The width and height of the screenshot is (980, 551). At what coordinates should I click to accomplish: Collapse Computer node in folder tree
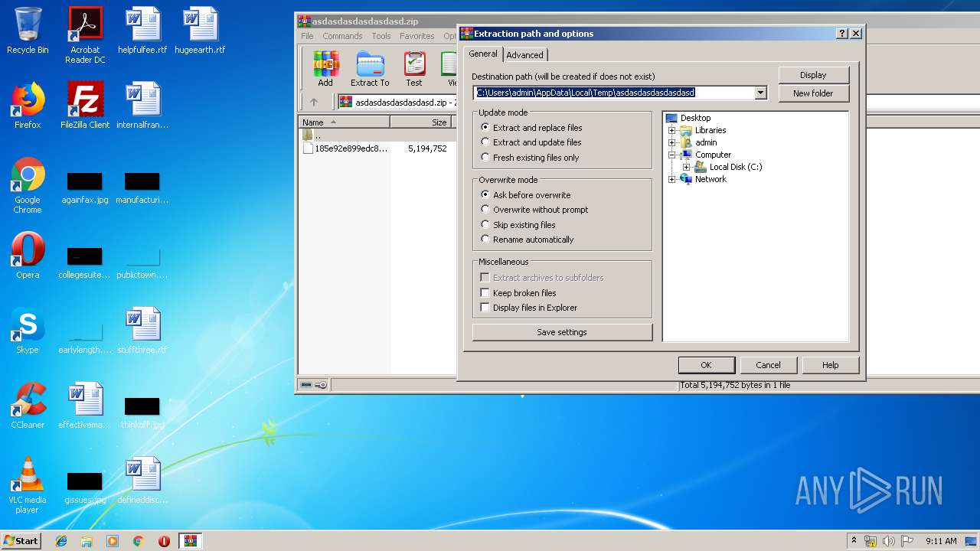(x=672, y=155)
